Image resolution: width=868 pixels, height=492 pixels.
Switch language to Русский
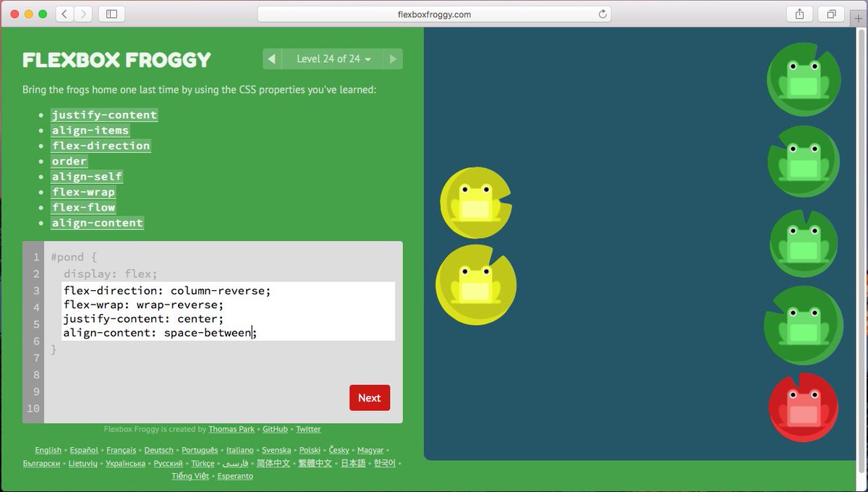point(169,463)
